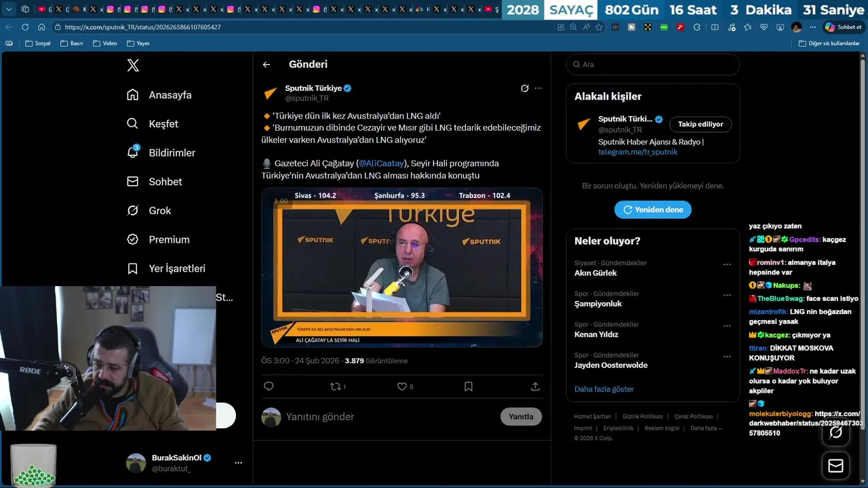
Task: Open Bildirimler notifications
Action: pos(161,152)
